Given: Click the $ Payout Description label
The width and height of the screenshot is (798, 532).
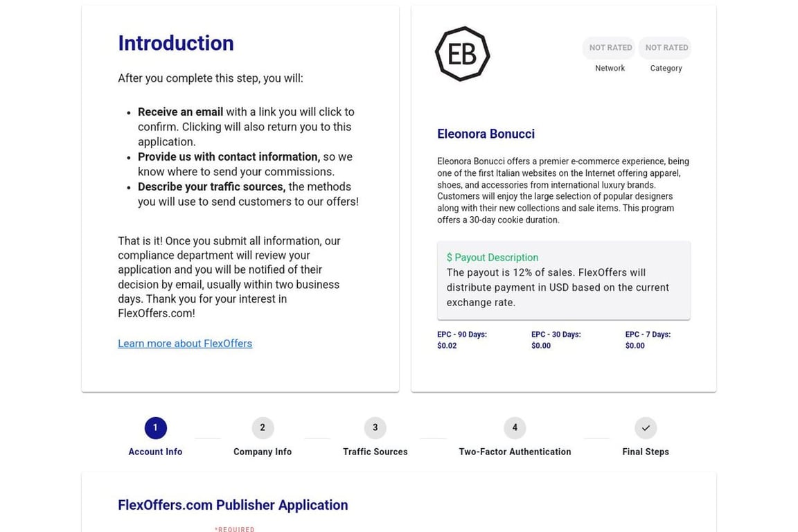Looking at the screenshot, I should [x=492, y=258].
